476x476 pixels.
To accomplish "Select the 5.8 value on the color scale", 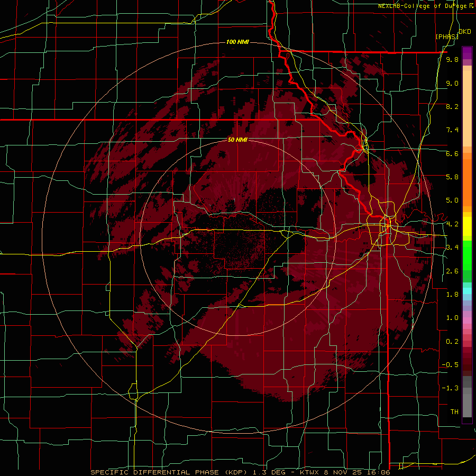I will pos(452,177).
